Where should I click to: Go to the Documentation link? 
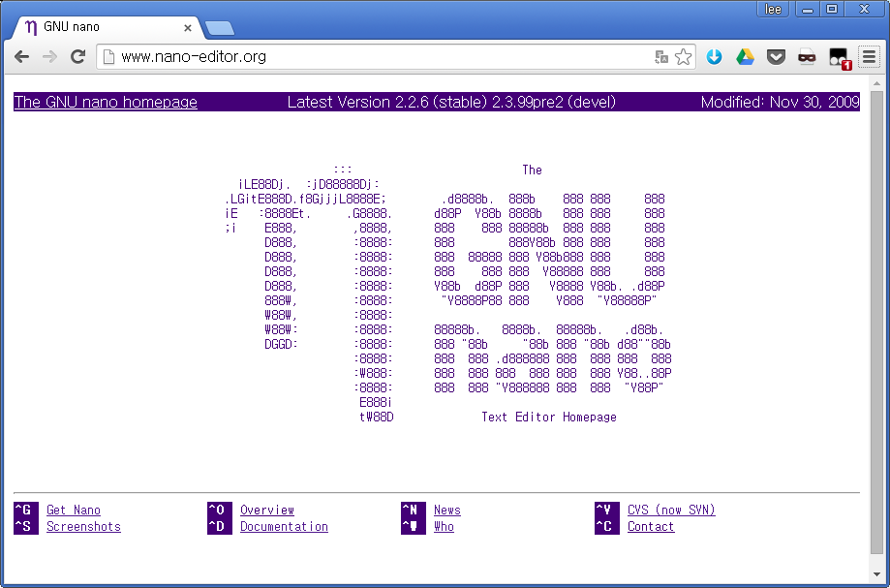(284, 527)
